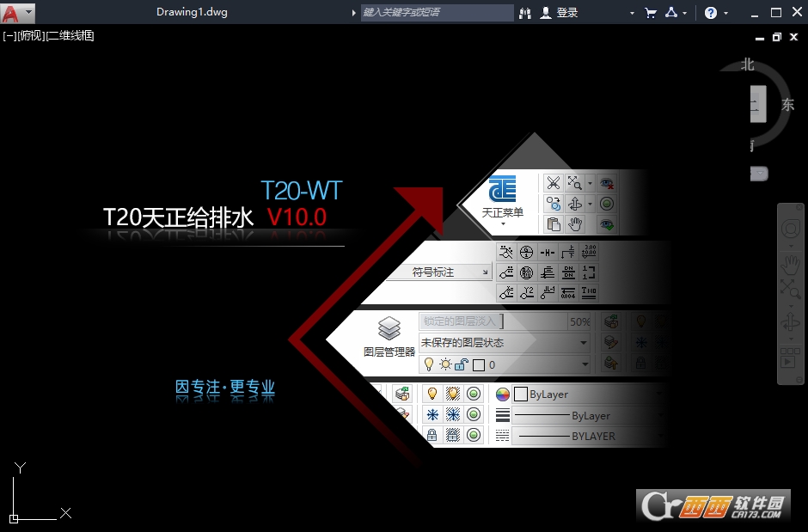Toggle the sun freeze icon in layer 0 row
This screenshot has height=532, width=808.
coord(445,364)
